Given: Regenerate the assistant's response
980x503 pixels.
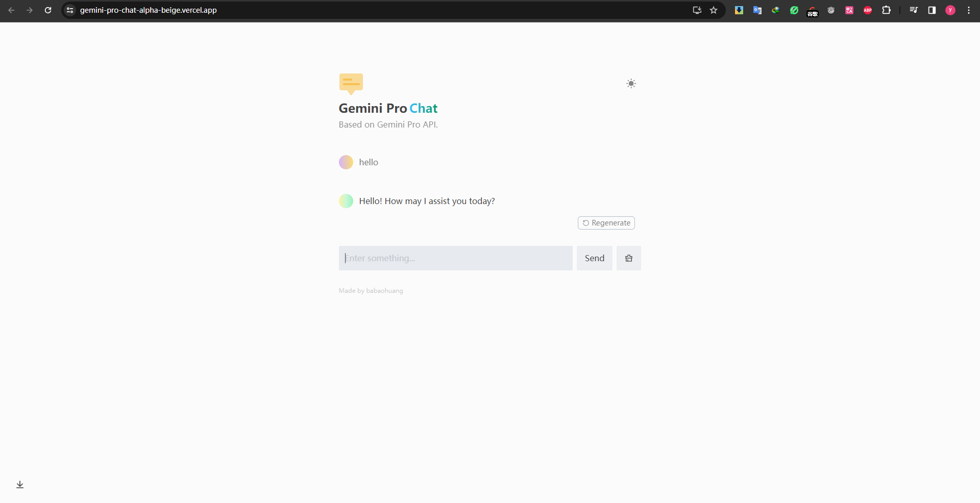Looking at the screenshot, I should click(x=606, y=223).
